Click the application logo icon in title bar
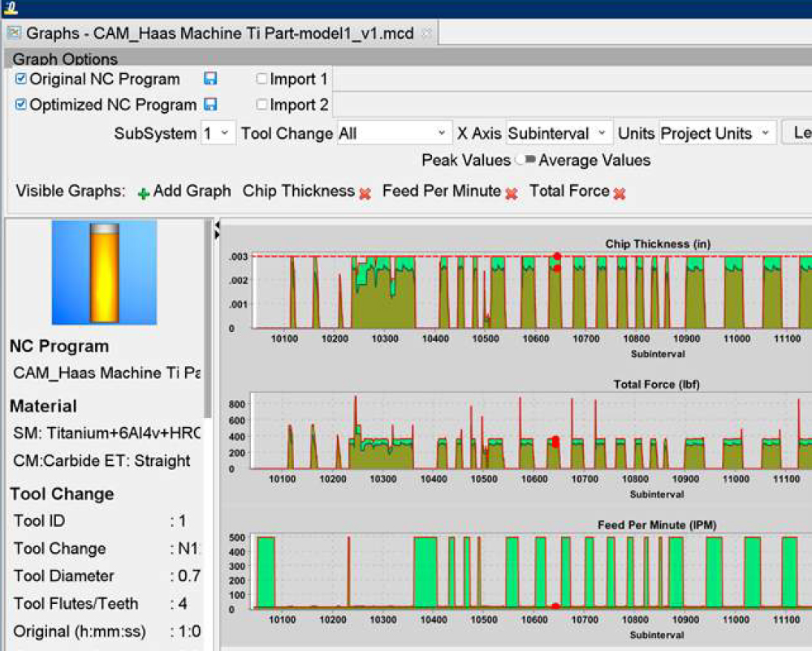 pyautogui.click(x=11, y=7)
